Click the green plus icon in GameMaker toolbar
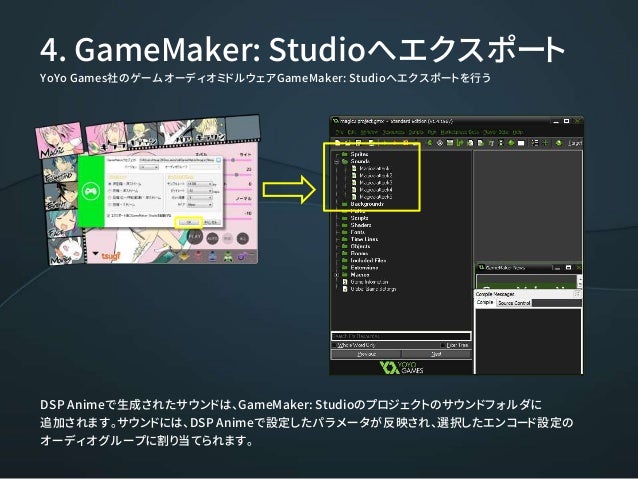 545,143
